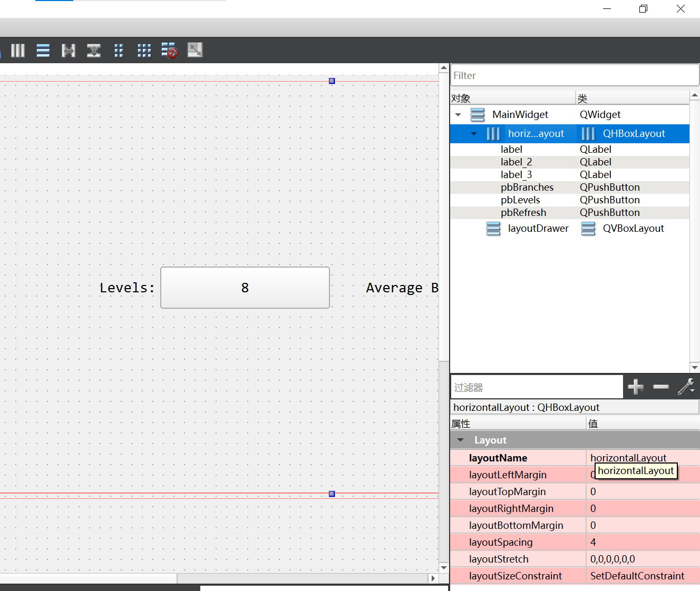This screenshot has width=700, height=591.
Task: Click the 对象 column header
Action: (x=512, y=98)
